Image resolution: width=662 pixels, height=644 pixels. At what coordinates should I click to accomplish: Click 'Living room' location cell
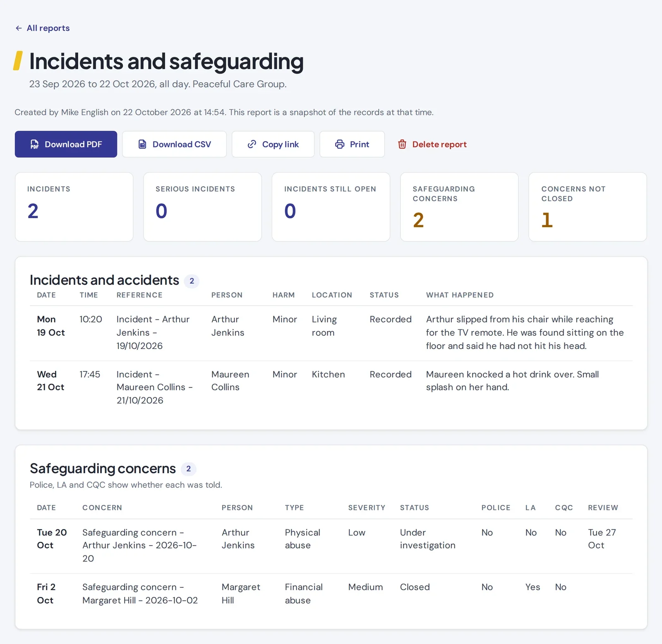pyautogui.click(x=324, y=326)
